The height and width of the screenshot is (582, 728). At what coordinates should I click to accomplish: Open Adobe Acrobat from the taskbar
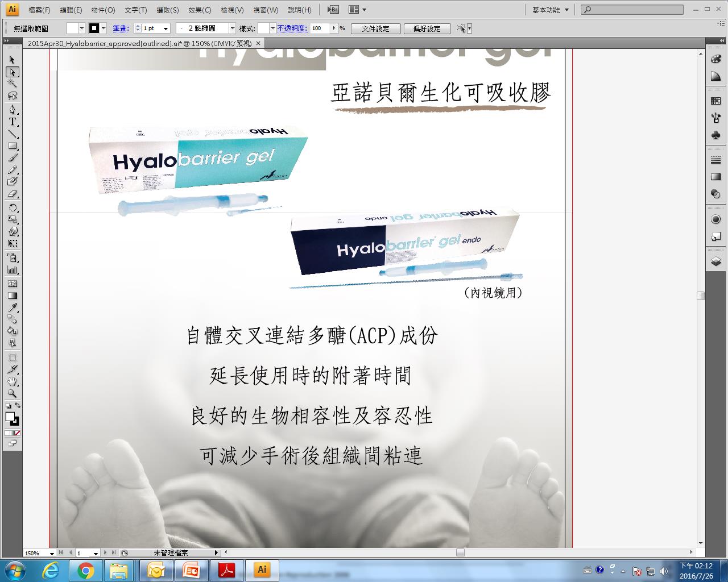tap(226, 570)
